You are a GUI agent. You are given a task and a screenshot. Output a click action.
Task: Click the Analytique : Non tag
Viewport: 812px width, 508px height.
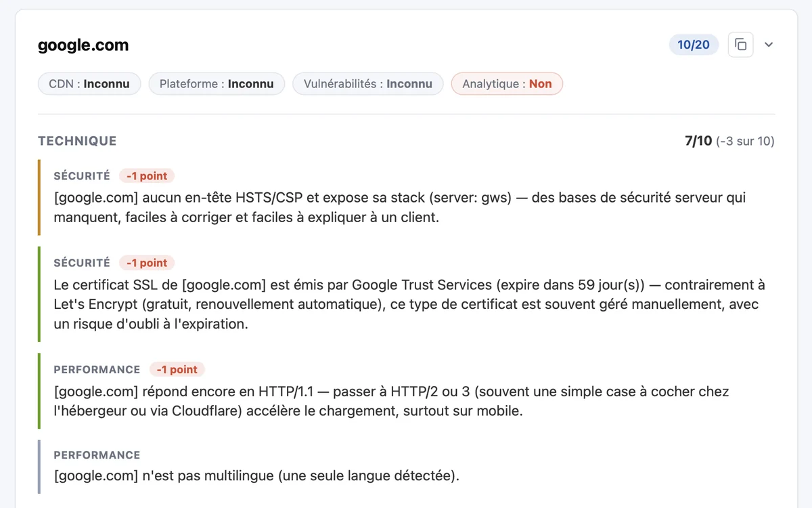(507, 84)
